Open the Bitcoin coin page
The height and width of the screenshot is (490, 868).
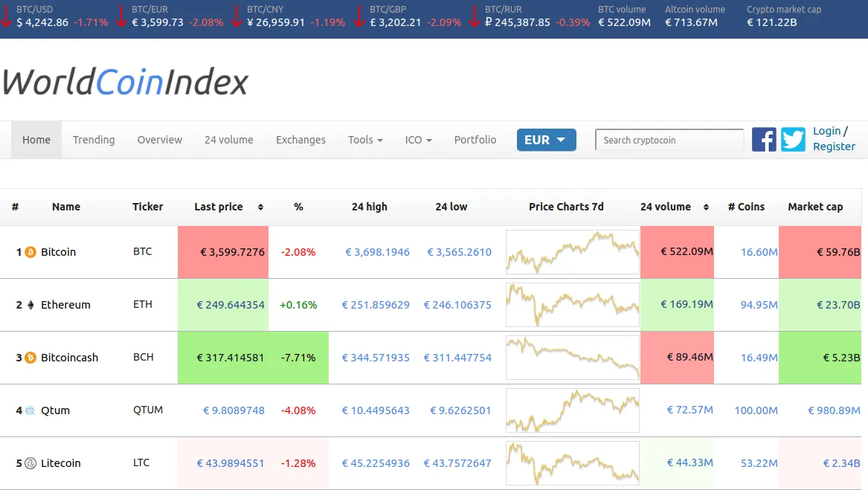point(58,253)
